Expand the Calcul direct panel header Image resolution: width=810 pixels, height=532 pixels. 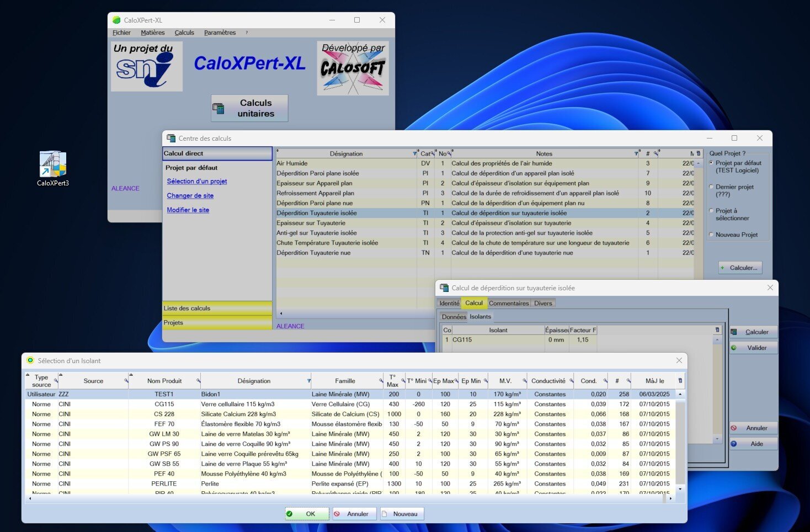[x=217, y=153]
